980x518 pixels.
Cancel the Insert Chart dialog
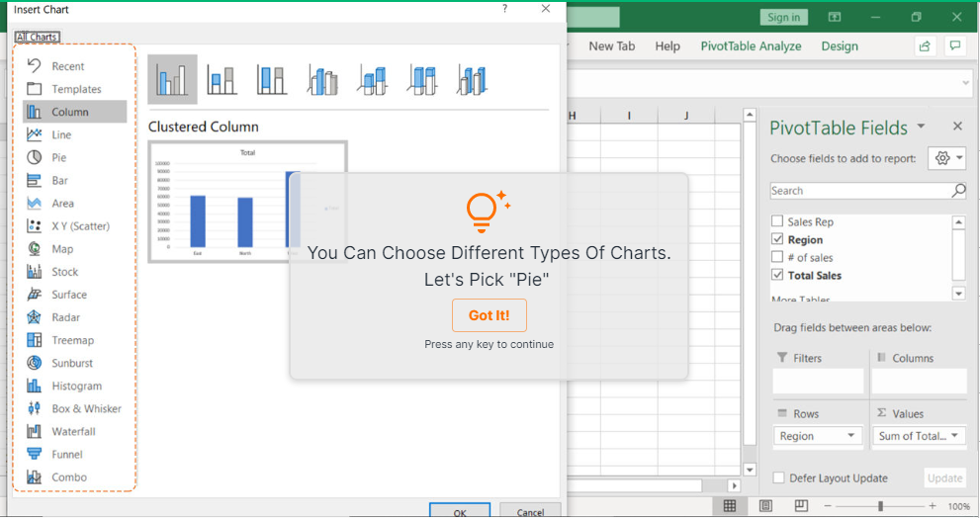(x=530, y=510)
